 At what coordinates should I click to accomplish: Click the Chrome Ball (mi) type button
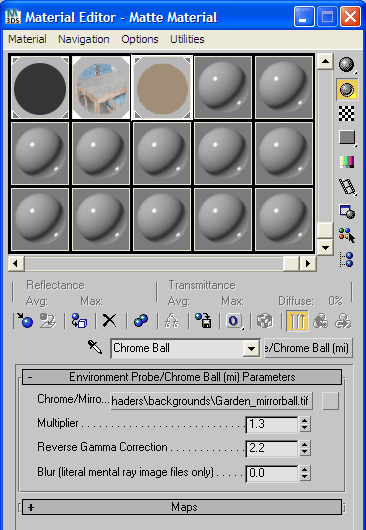click(x=308, y=348)
